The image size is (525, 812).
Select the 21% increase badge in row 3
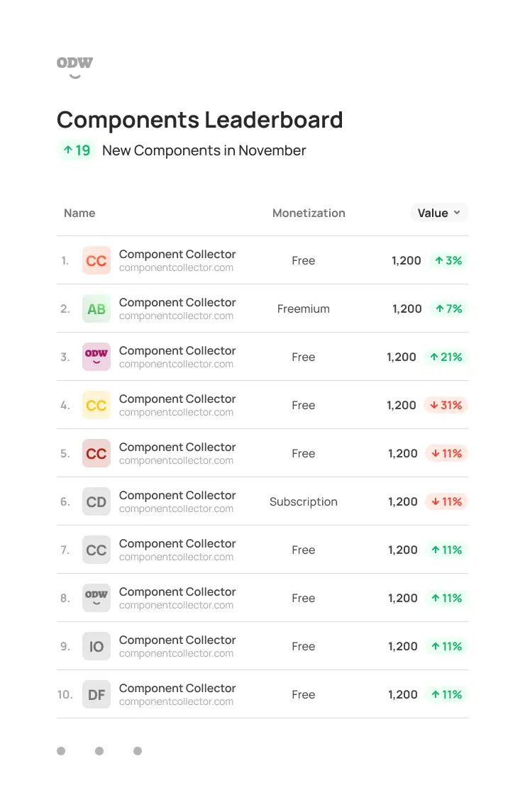446,357
